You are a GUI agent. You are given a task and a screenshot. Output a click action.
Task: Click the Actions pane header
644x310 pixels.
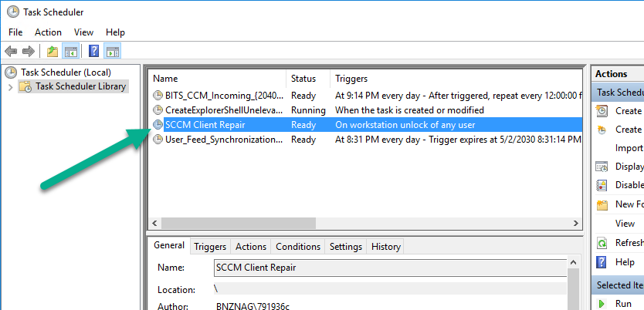[618, 74]
